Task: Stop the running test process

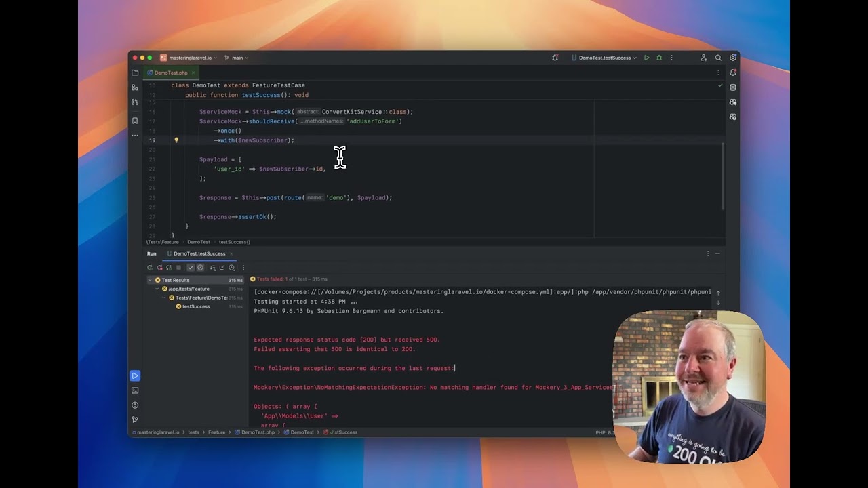Action: coord(178,268)
